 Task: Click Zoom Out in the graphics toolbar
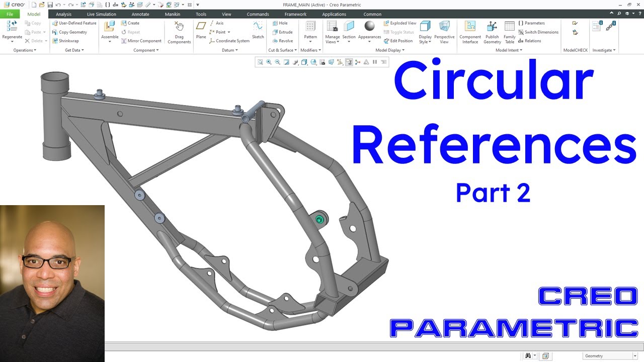277,62
